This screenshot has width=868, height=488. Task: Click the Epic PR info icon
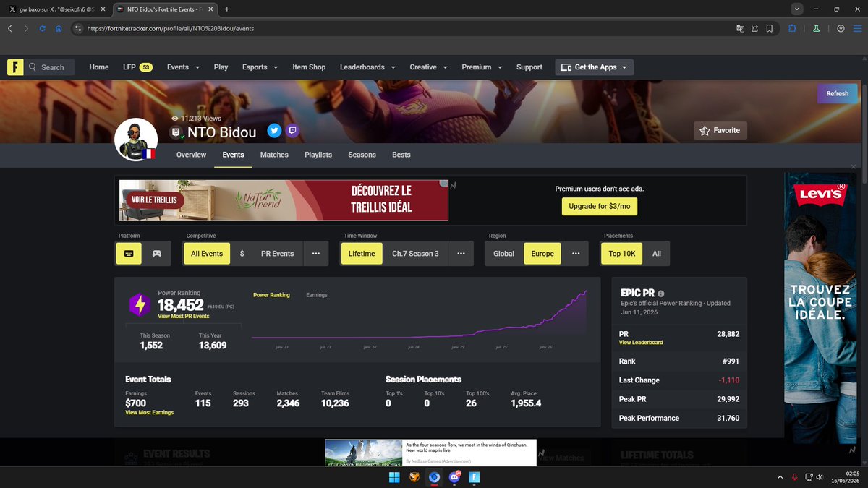(661, 293)
